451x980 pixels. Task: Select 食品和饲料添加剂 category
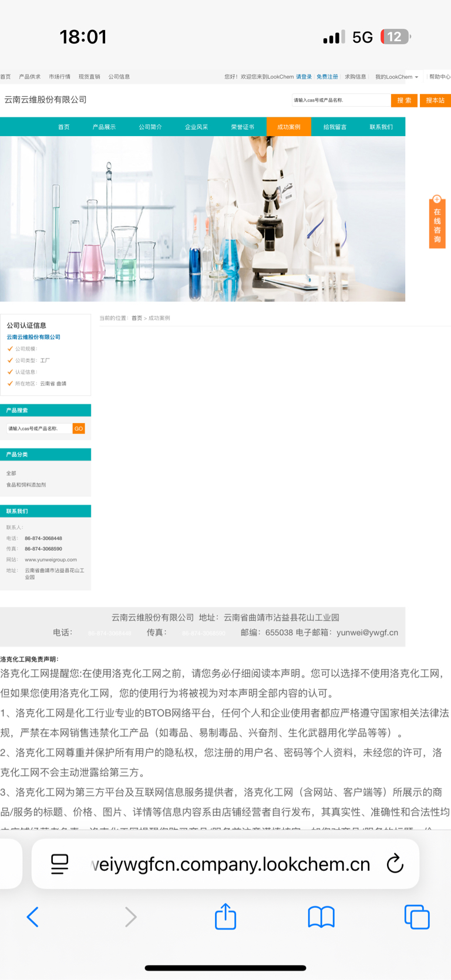26,485
